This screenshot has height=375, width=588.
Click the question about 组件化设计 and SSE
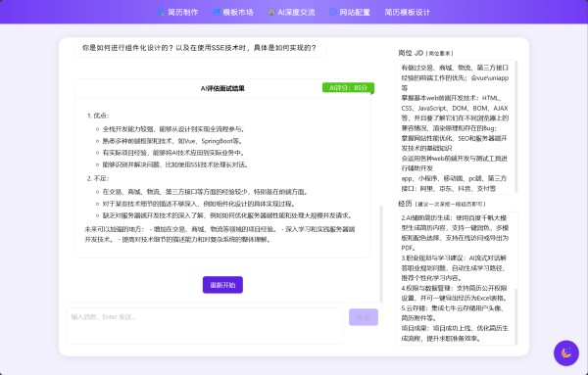click(x=199, y=48)
